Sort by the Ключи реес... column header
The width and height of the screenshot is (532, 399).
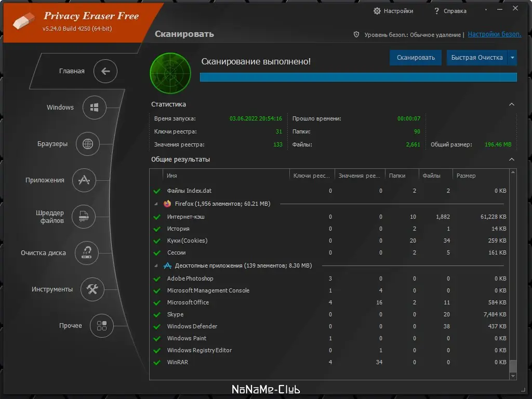pyautogui.click(x=312, y=176)
